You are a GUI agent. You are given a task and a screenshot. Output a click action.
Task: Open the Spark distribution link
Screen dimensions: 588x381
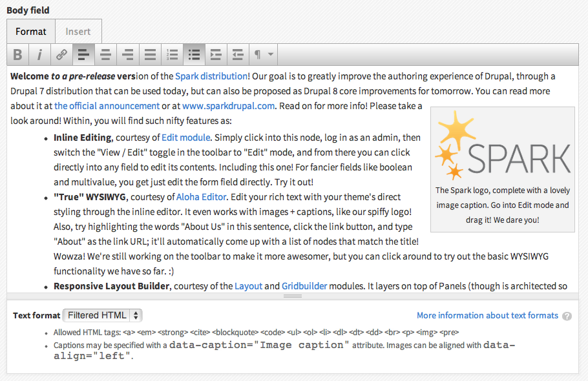[211, 76]
